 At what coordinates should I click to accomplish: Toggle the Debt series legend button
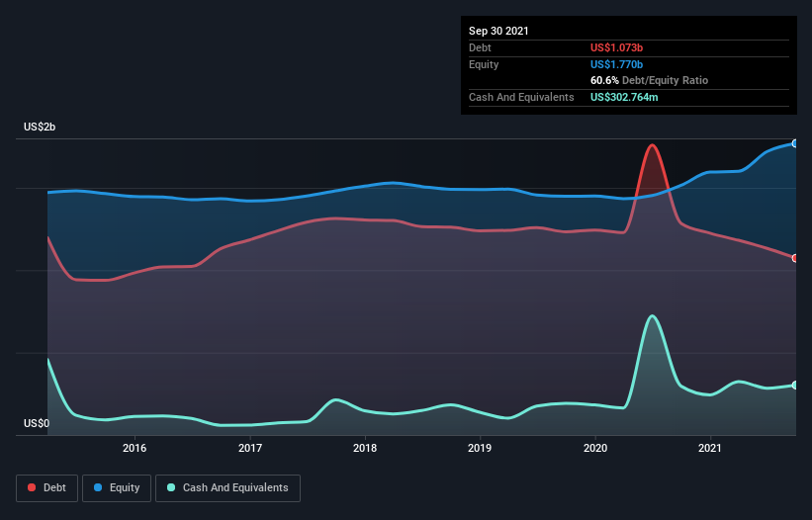[x=47, y=488]
